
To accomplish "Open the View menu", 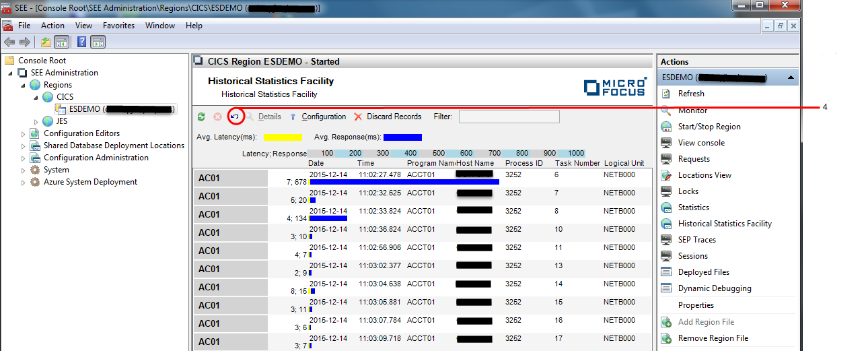I will tap(83, 26).
